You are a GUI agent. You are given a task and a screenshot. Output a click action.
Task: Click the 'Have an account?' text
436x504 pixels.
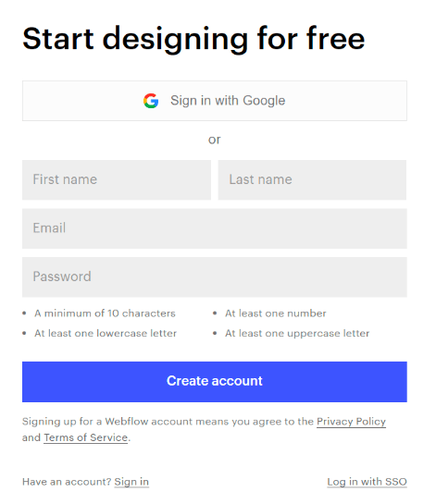coord(67,482)
